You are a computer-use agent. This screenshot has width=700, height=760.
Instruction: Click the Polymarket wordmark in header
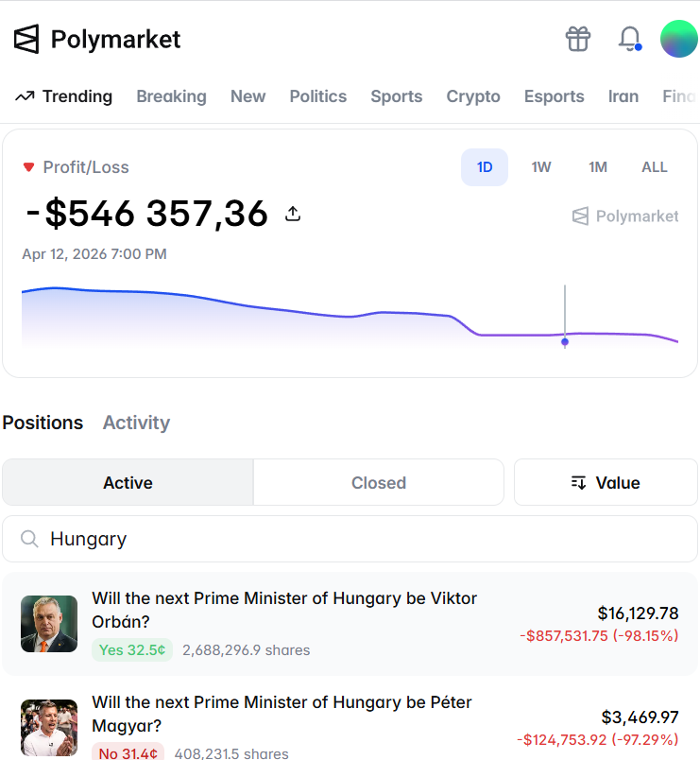[115, 40]
